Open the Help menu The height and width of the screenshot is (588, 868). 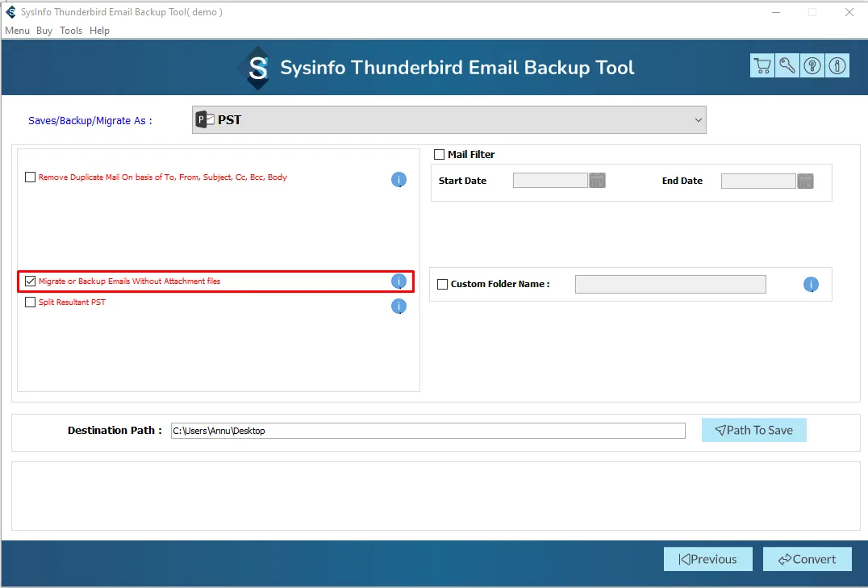[x=100, y=31]
